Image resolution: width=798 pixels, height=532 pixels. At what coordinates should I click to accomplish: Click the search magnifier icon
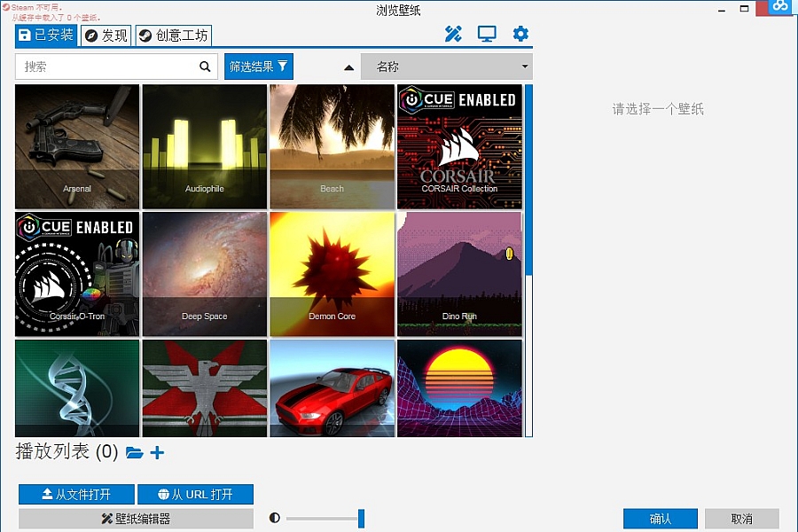click(x=205, y=66)
